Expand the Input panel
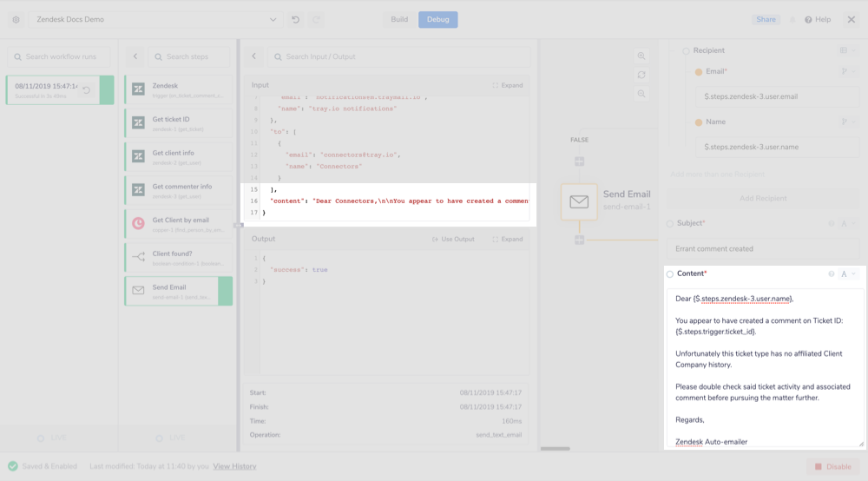The width and height of the screenshot is (868, 481). click(508, 85)
